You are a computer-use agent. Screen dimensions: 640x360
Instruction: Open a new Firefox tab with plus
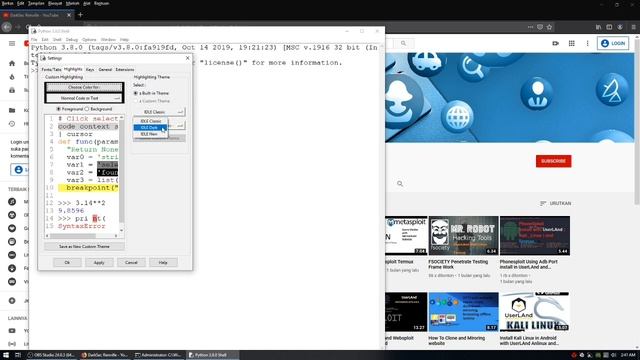[80, 15]
